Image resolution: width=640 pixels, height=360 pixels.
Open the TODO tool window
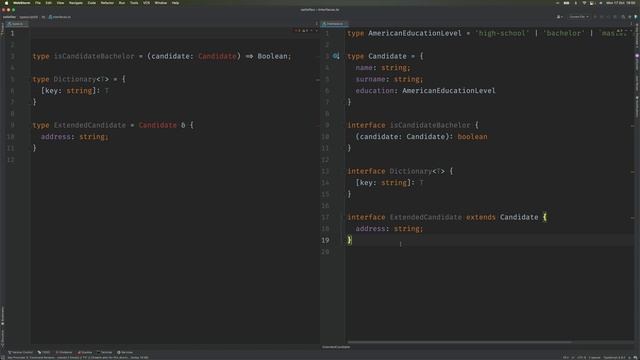44,352
